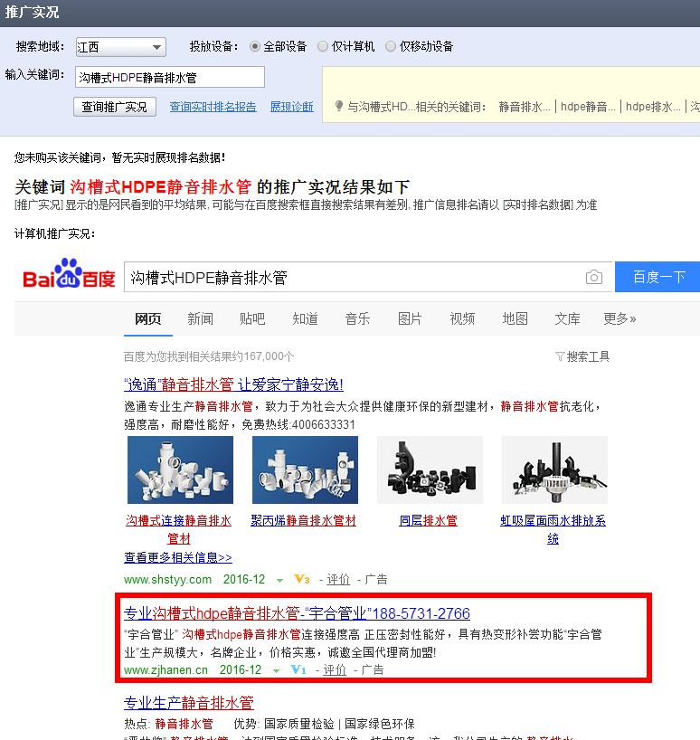Click the V3 credibility badge
This screenshot has width=700, height=740.
point(301,579)
